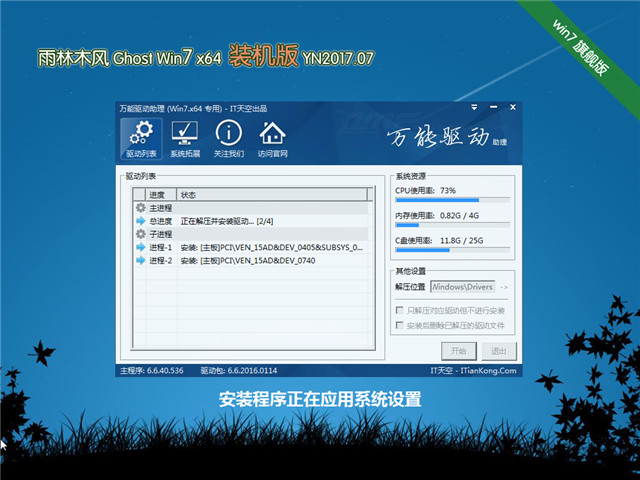Screen dimensions: 640x480
Task: Click the 退出 button
Action: click(x=499, y=351)
